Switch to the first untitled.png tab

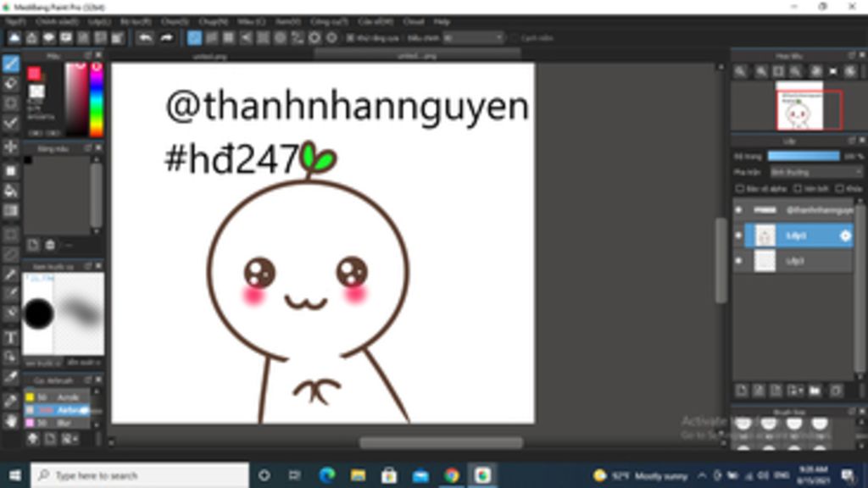pos(210,56)
